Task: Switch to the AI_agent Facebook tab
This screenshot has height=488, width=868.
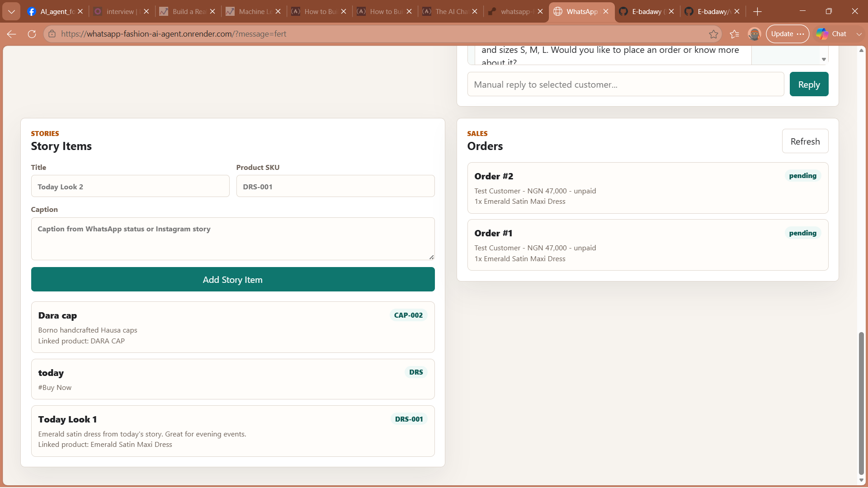Action: (x=51, y=11)
